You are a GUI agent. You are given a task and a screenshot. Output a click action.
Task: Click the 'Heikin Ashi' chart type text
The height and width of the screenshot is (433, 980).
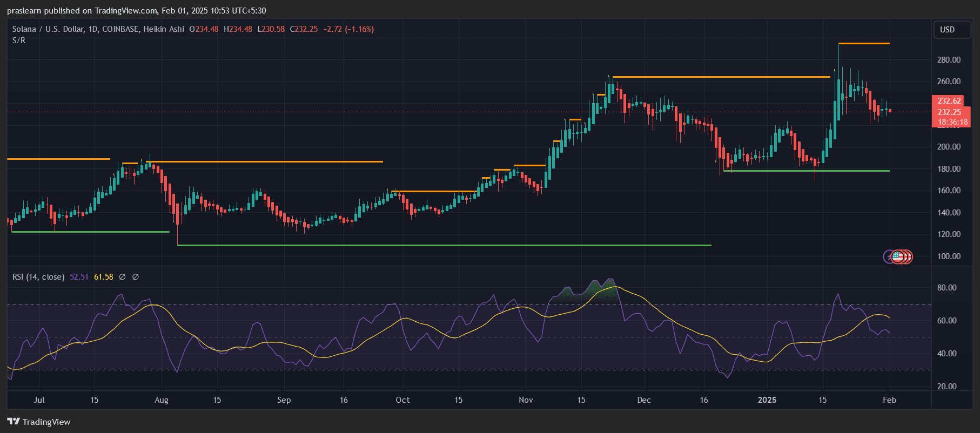pos(164,29)
